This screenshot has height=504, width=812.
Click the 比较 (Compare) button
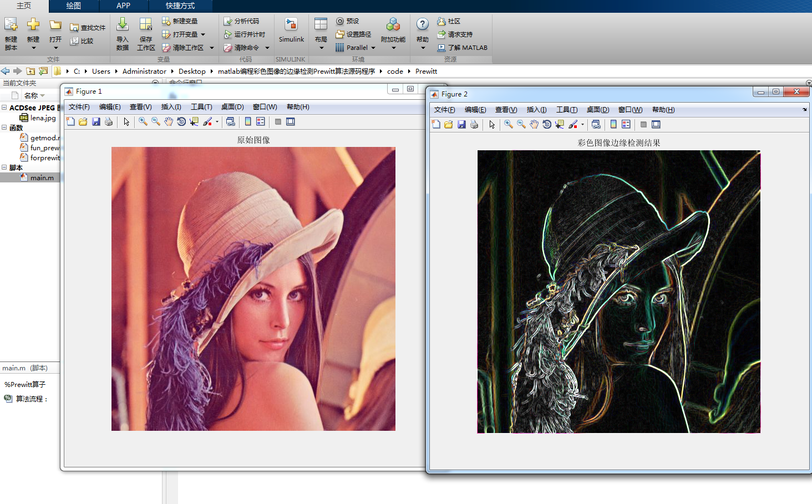pyautogui.click(x=82, y=41)
